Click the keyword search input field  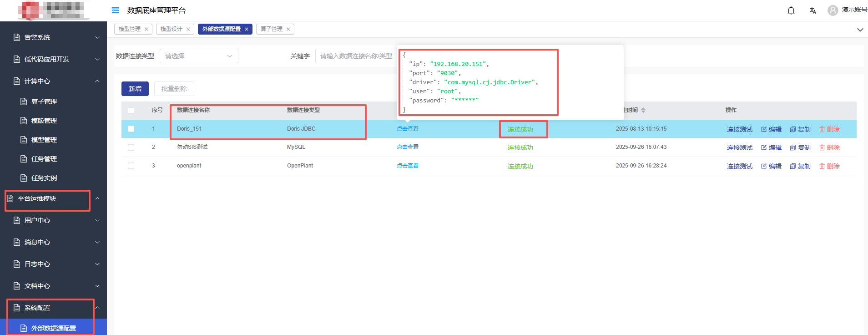click(356, 56)
